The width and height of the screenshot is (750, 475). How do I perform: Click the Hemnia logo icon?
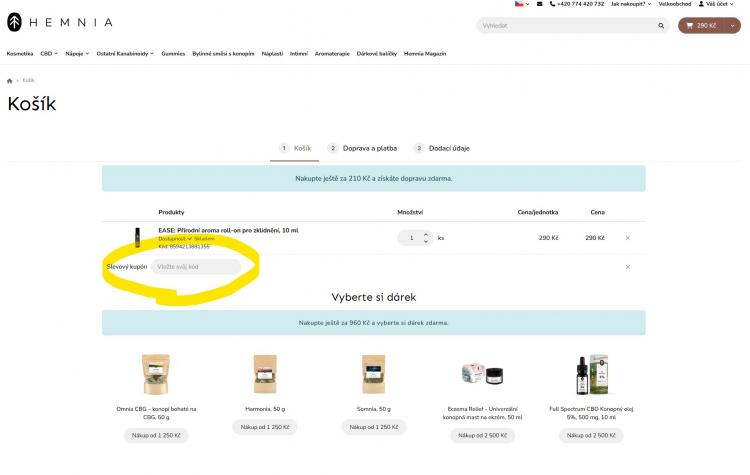[x=14, y=22]
